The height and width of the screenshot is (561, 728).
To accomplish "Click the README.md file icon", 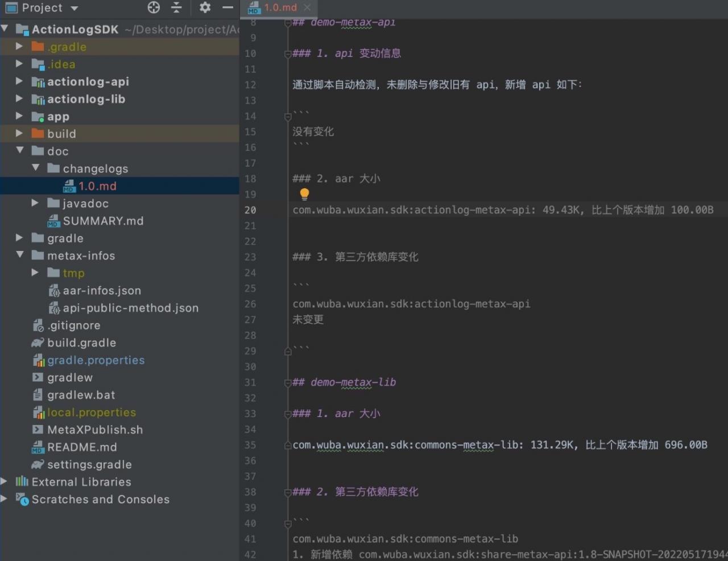I will click(38, 447).
